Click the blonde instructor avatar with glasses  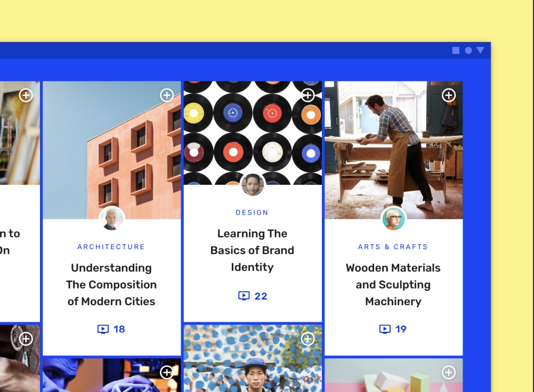(x=394, y=219)
